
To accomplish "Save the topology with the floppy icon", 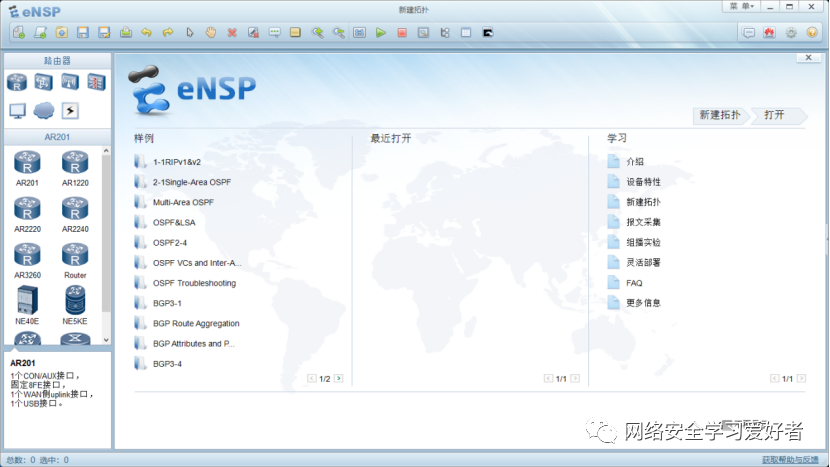I will (x=83, y=33).
